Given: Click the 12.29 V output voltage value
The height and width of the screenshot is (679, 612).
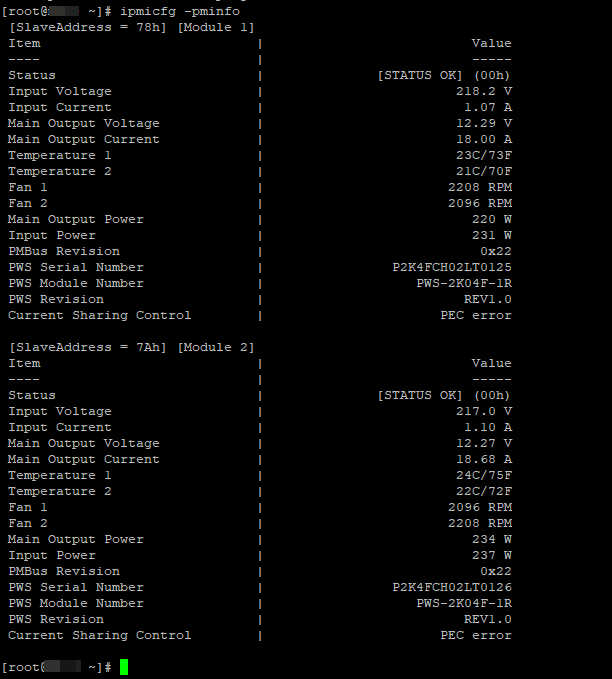Looking at the screenshot, I should (x=484, y=123).
